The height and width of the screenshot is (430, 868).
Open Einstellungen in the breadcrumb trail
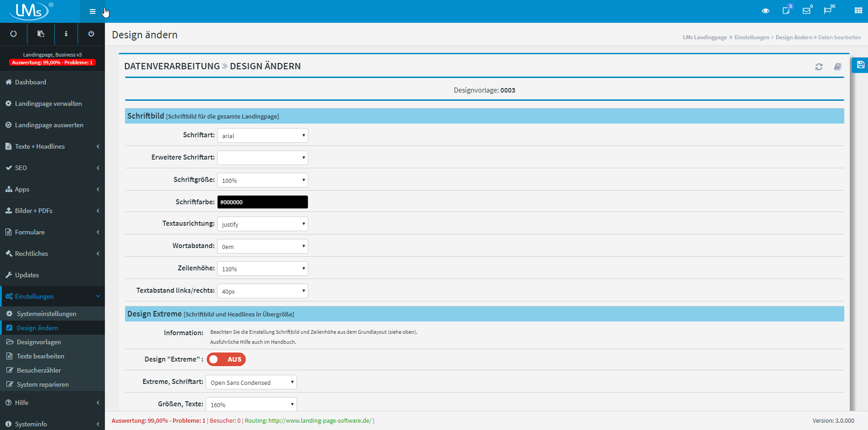pos(752,37)
